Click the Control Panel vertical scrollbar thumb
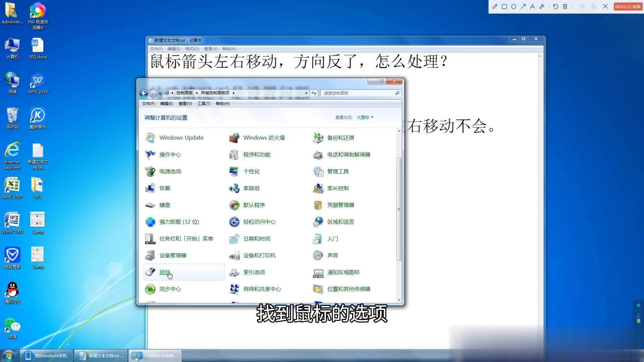Viewport: 644px width, 362px height. (399, 209)
